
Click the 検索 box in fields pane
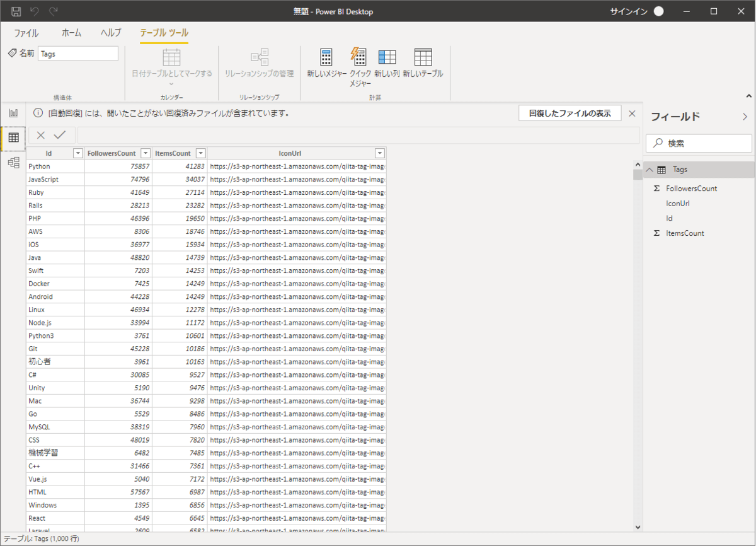pyautogui.click(x=699, y=143)
